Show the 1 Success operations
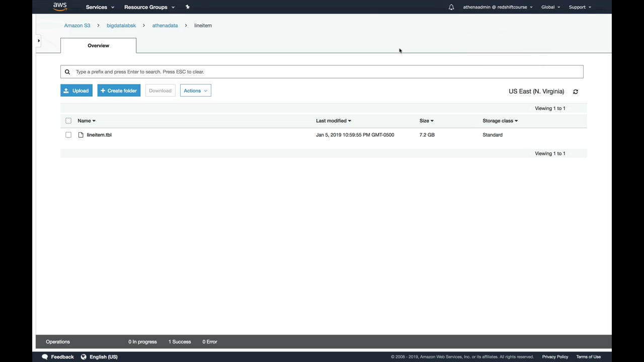 coord(180,342)
